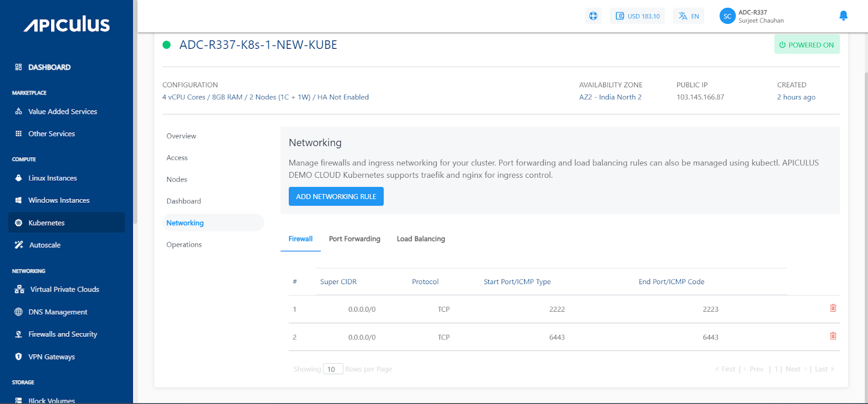
Task: Click VPN Gateways shield icon
Action: pos(18,357)
